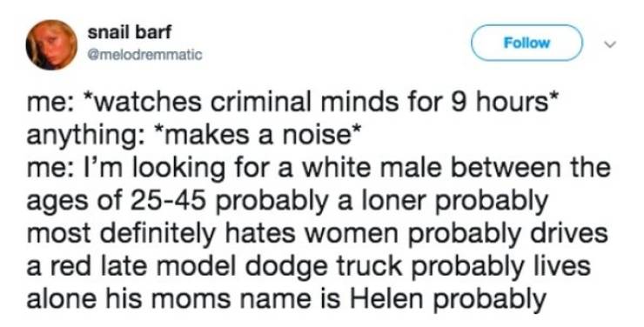The image size is (644, 327).
Task: Click the word "white" in third line
Action: click(x=321, y=168)
